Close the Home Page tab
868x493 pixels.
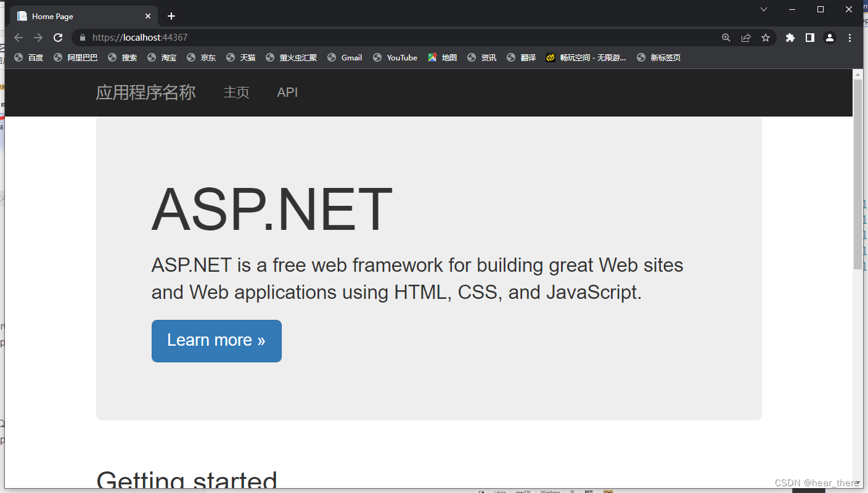(148, 16)
